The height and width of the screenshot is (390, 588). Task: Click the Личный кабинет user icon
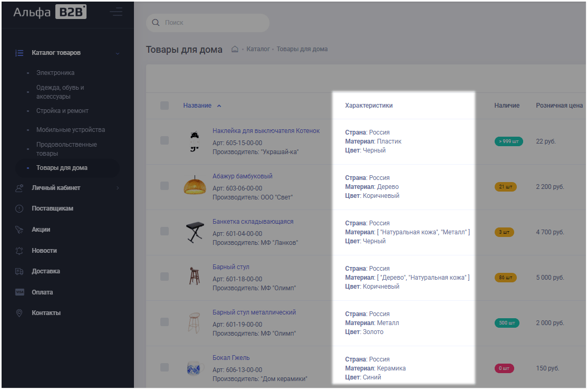click(19, 188)
